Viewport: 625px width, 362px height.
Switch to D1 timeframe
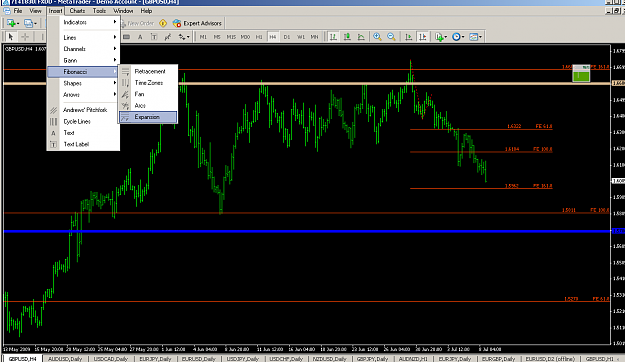click(x=287, y=37)
